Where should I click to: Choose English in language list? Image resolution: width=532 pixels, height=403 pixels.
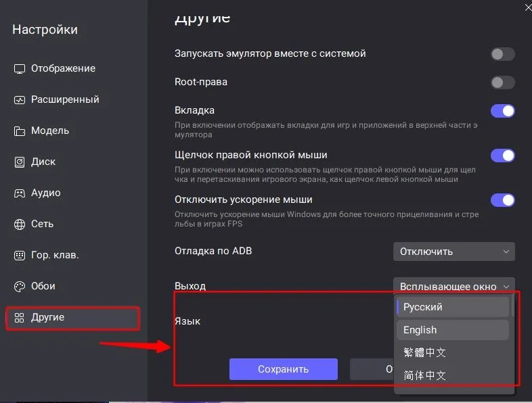coord(453,330)
